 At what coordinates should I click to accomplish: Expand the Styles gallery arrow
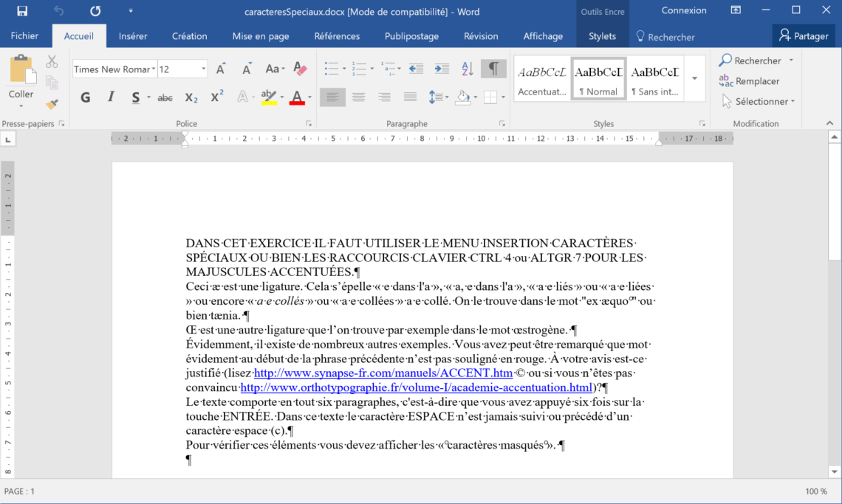694,78
